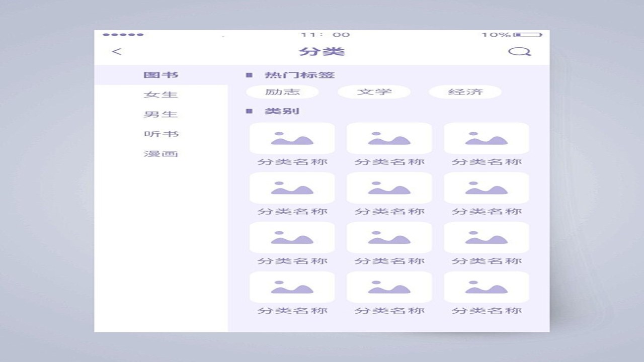Click the 热门标签 section heading
Image resolution: width=644 pixels, height=362 pixels.
click(x=300, y=75)
